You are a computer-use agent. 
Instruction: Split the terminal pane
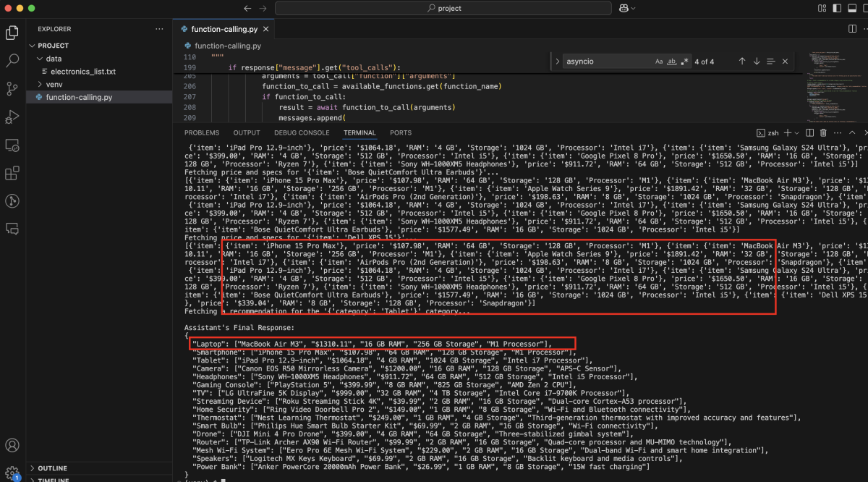809,132
